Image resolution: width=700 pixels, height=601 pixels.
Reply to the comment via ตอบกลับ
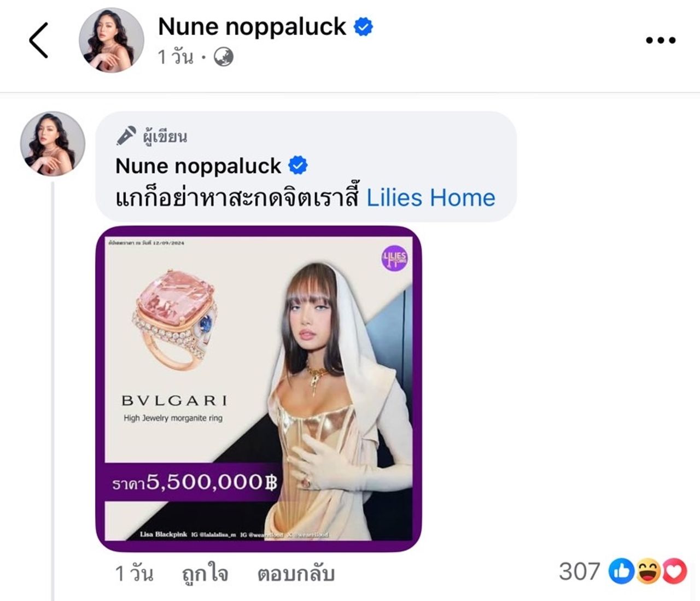296,574
